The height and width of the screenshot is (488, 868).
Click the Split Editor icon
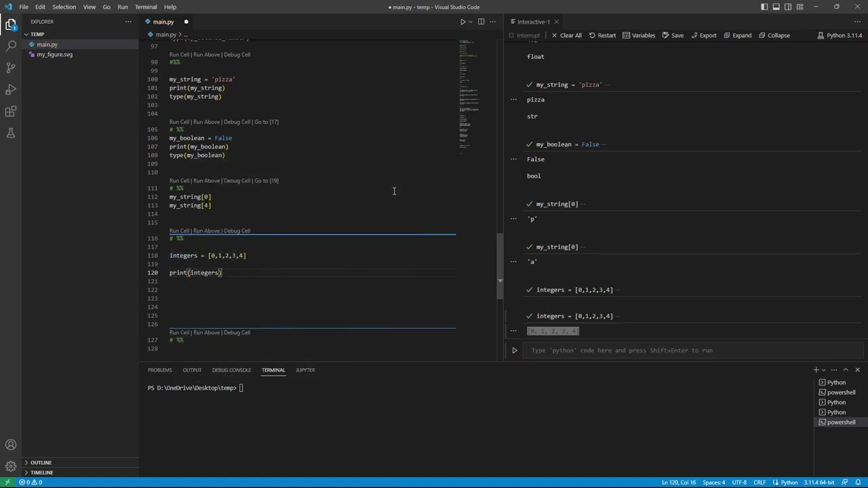point(481,22)
